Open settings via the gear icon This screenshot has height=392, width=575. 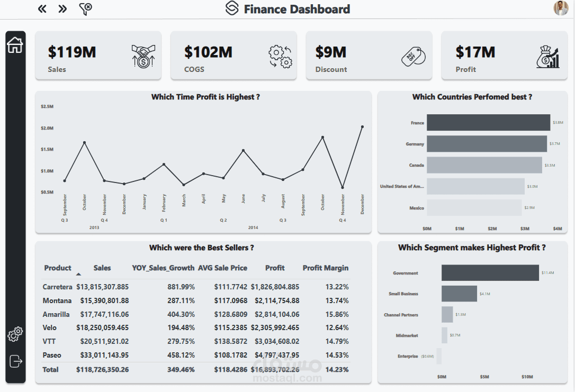[15, 333]
